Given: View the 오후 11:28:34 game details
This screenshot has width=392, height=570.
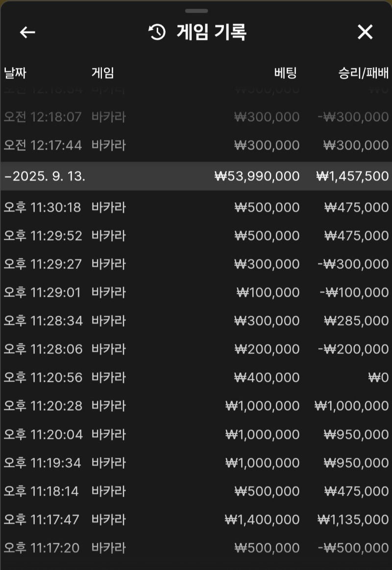Looking at the screenshot, I should pyautogui.click(x=196, y=321).
